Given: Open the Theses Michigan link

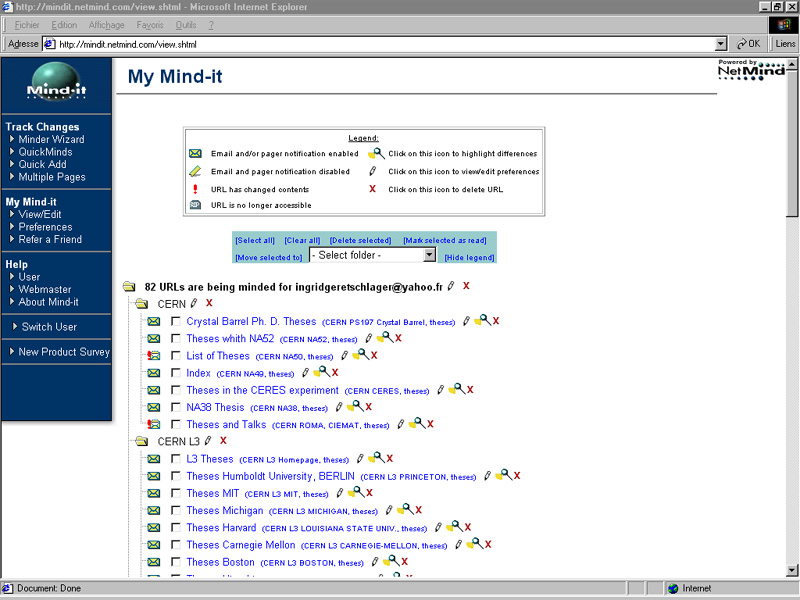Looking at the screenshot, I should tap(224, 510).
